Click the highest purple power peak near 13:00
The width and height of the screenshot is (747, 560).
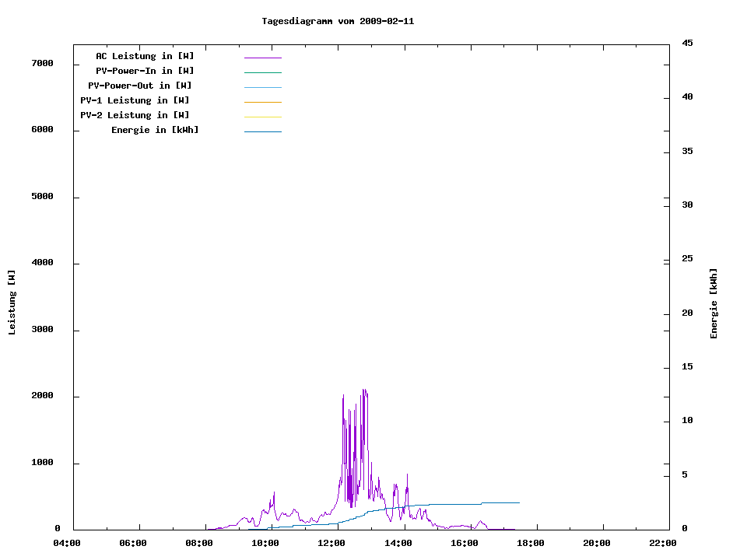pyautogui.click(x=363, y=390)
